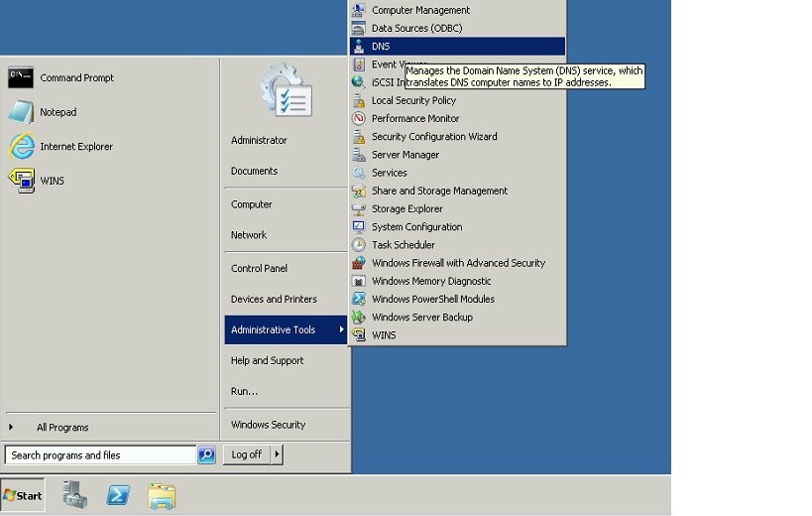This screenshot has height=516, width=812.
Task: Click the System Configuration icon
Action: coord(358,227)
